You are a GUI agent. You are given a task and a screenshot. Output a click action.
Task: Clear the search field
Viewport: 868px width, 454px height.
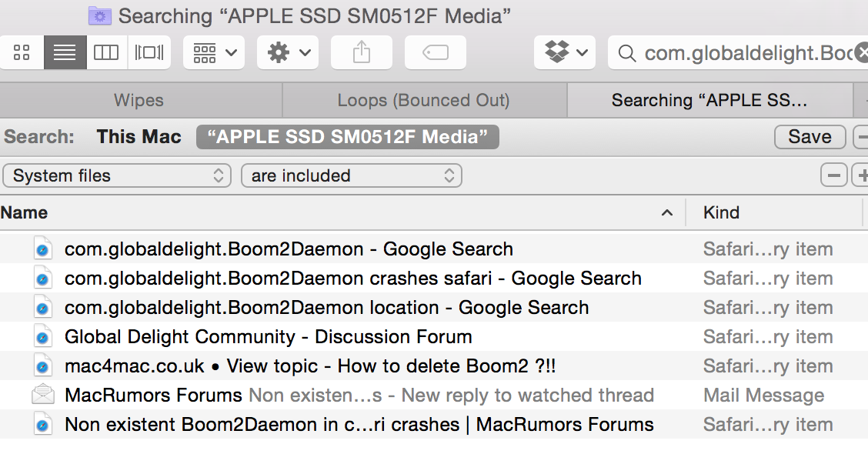861,53
